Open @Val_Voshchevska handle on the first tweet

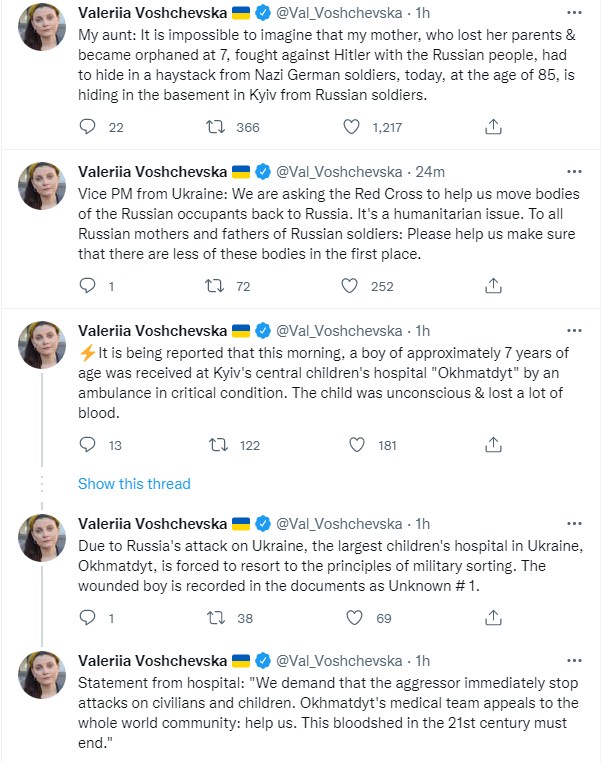pos(338,13)
